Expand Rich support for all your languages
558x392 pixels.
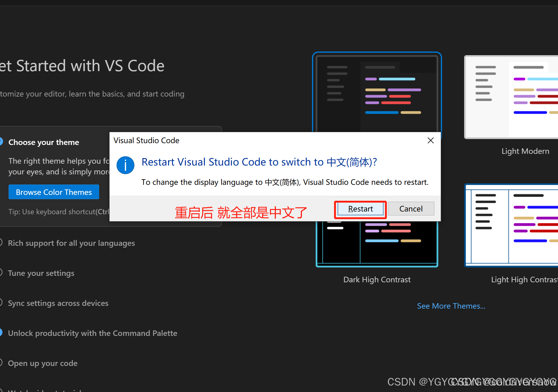[71, 243]
